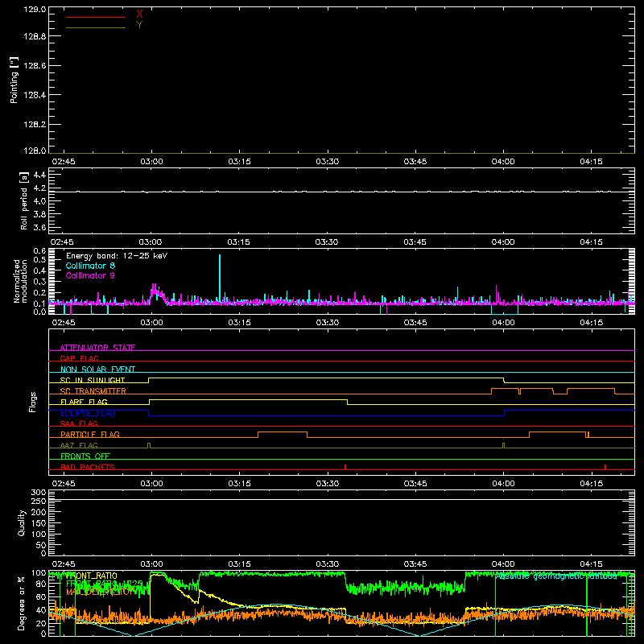
Task: Click the olive Y legend line
Action: (96, 28)
